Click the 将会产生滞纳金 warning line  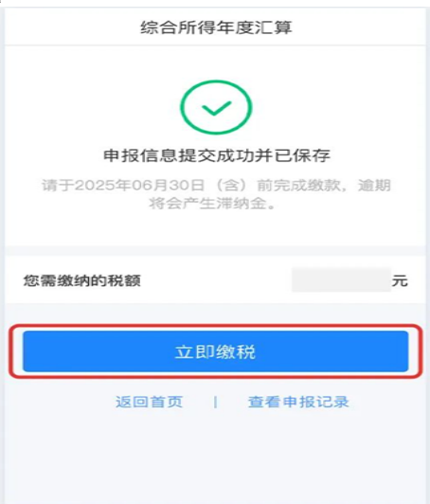pos(212,203)
